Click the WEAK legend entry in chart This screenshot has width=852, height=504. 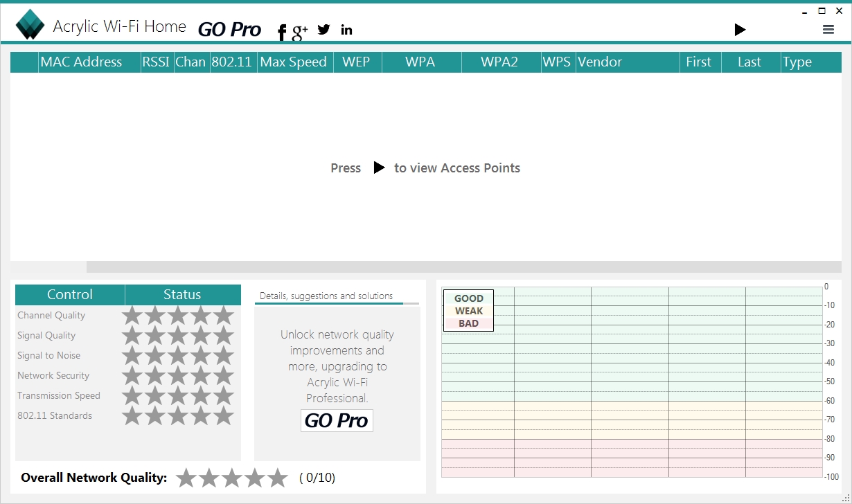point(468,311)
